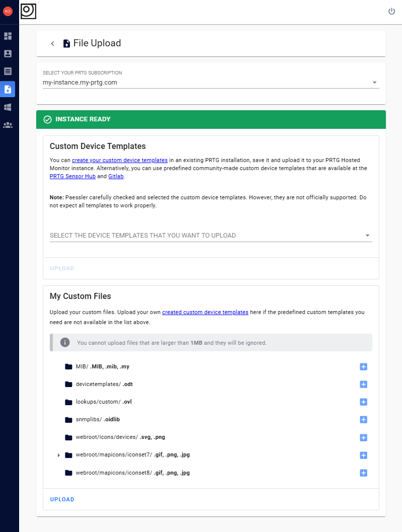This screenshot has width=402, height=532.
Task: Click the KO user avatar
Action: pyautogui.click(x=8, y=11)
